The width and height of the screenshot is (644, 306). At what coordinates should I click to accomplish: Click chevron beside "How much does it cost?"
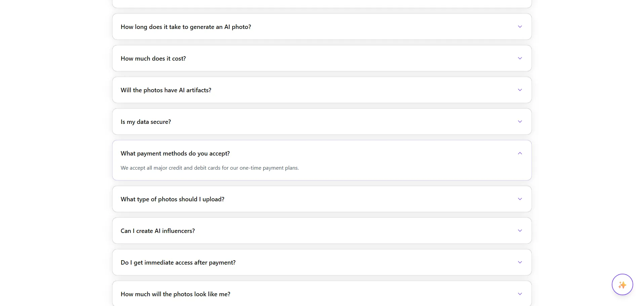520,58
